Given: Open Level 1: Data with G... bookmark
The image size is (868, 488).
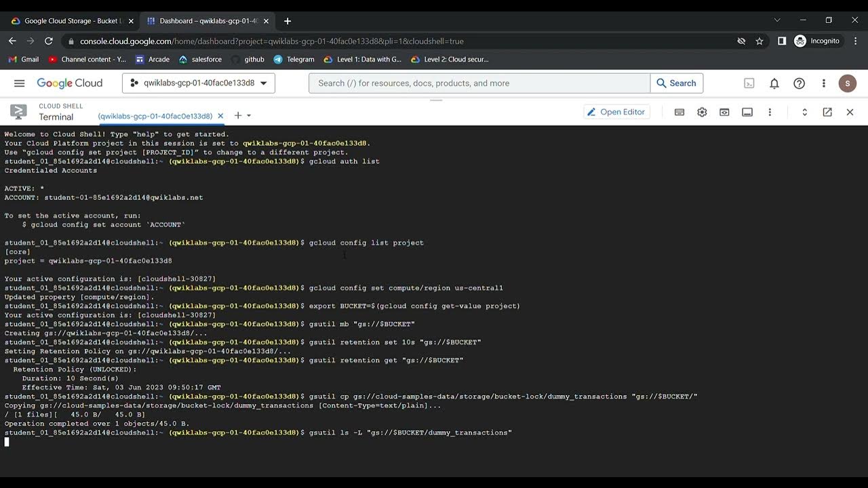Looking at the screenshot, I should [362, 60].
